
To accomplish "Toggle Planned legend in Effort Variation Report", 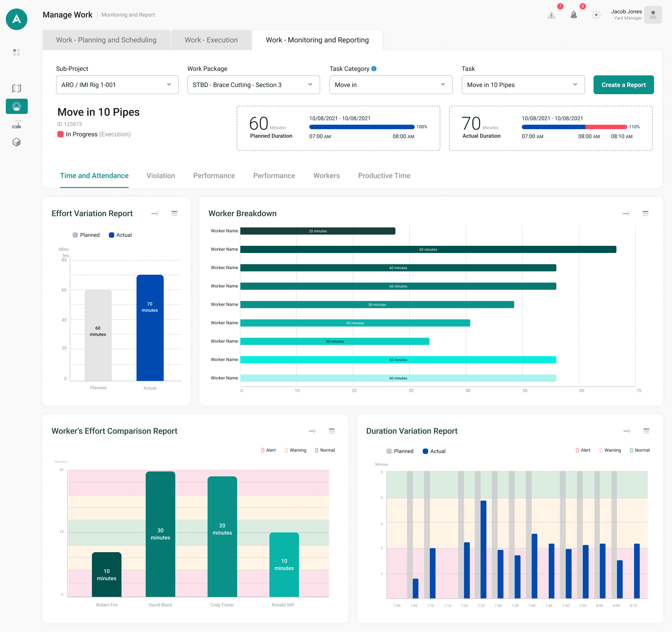I will pos(86,235).
